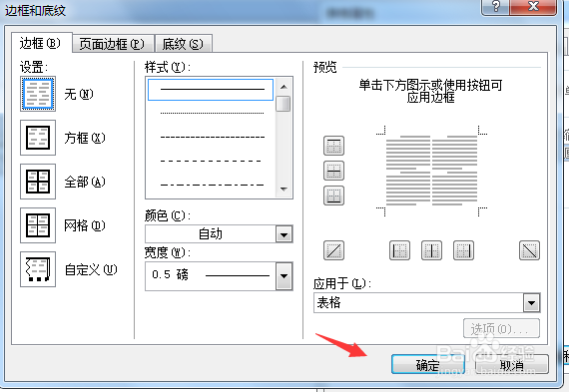Click the 方框(X) setting label
The width and height of the screenshot is (569, 392).
coord(85,138)
